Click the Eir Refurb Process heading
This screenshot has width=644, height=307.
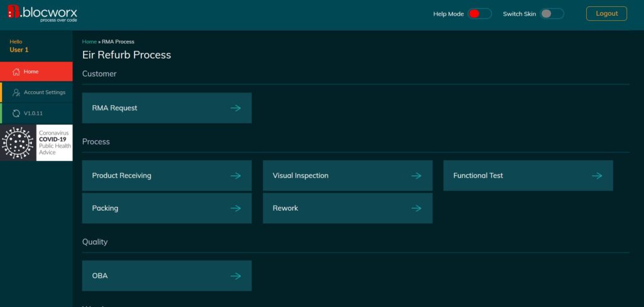[126, 55]
